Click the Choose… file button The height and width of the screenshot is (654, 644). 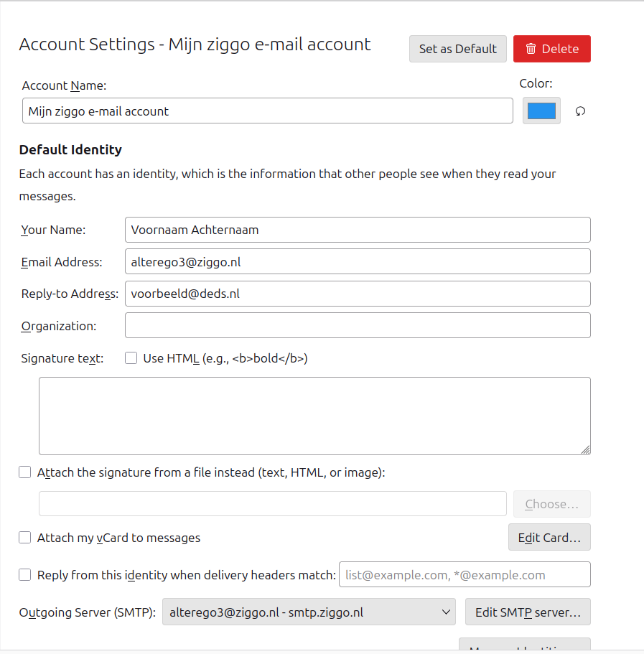coord(552,504)
